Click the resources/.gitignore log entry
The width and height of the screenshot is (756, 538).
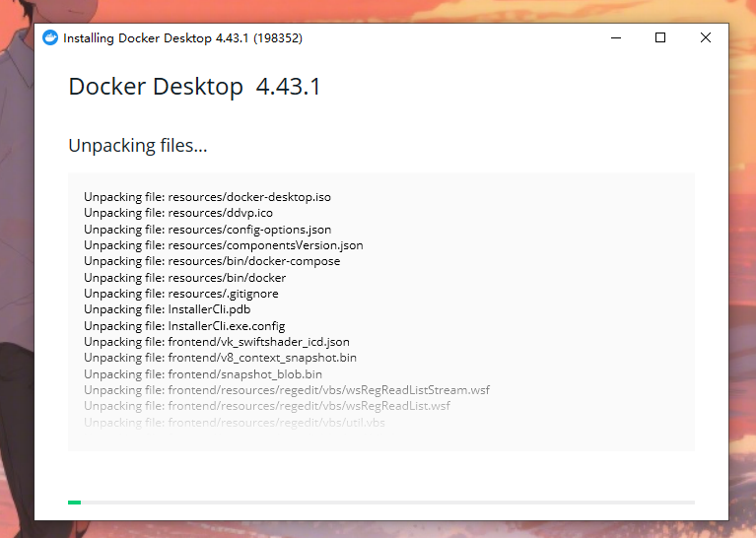[x=180, y=294]
